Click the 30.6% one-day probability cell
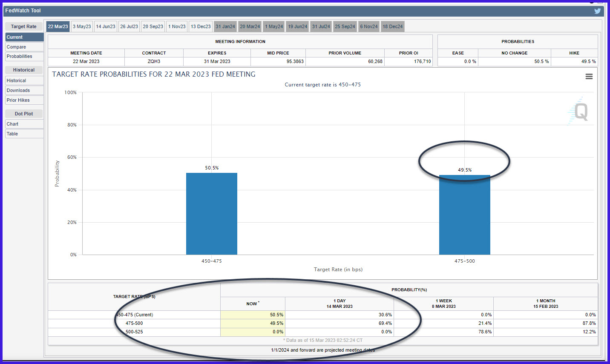 tap(340, 315)
